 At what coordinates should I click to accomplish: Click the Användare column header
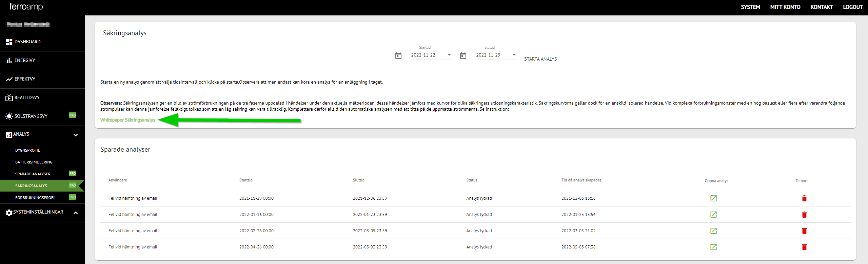pyautogui.click(x=118, y=180)
